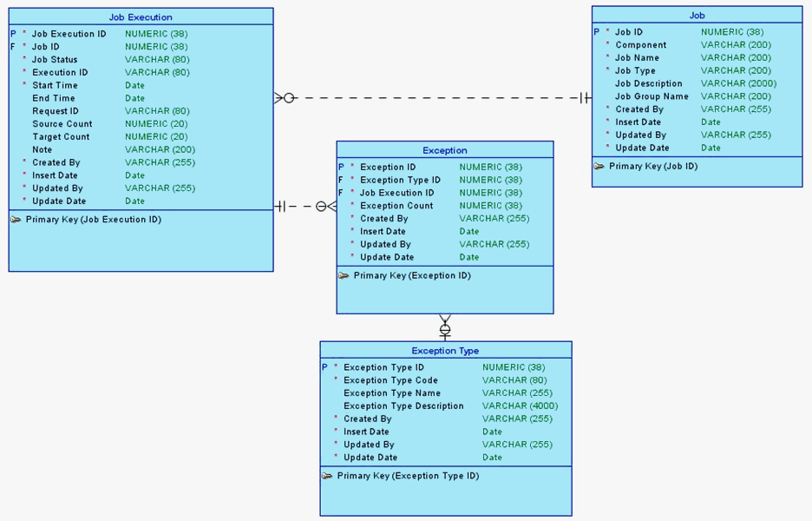This screenshot has width=812, height=521.
Task: Click the VARCHAR (4000) datatype
Action: click(520, 406)
